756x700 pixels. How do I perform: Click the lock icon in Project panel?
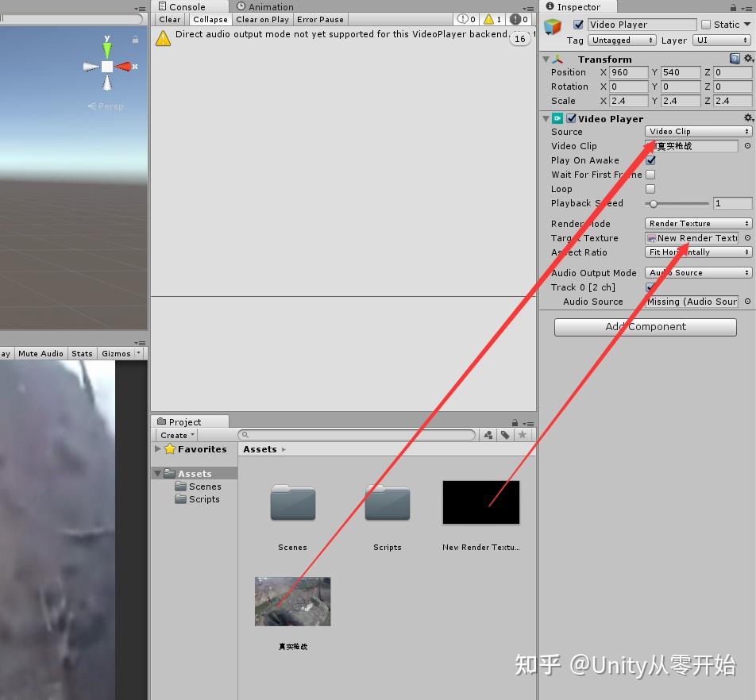513,421
